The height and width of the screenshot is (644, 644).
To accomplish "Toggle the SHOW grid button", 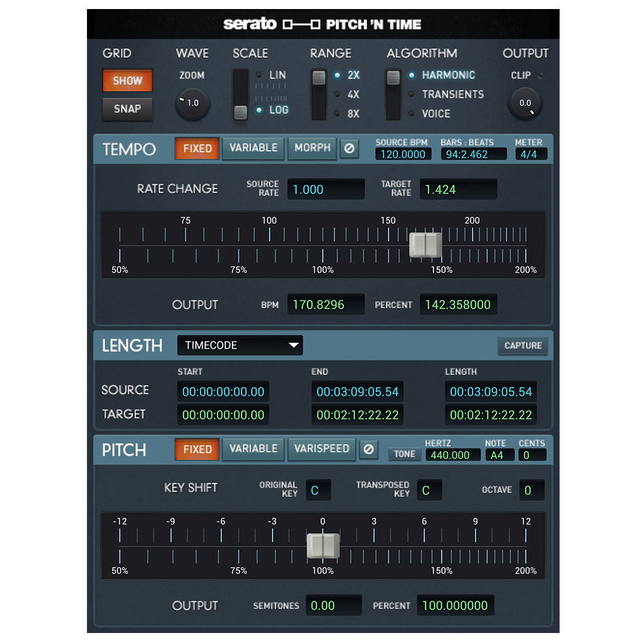I will 127,80.
